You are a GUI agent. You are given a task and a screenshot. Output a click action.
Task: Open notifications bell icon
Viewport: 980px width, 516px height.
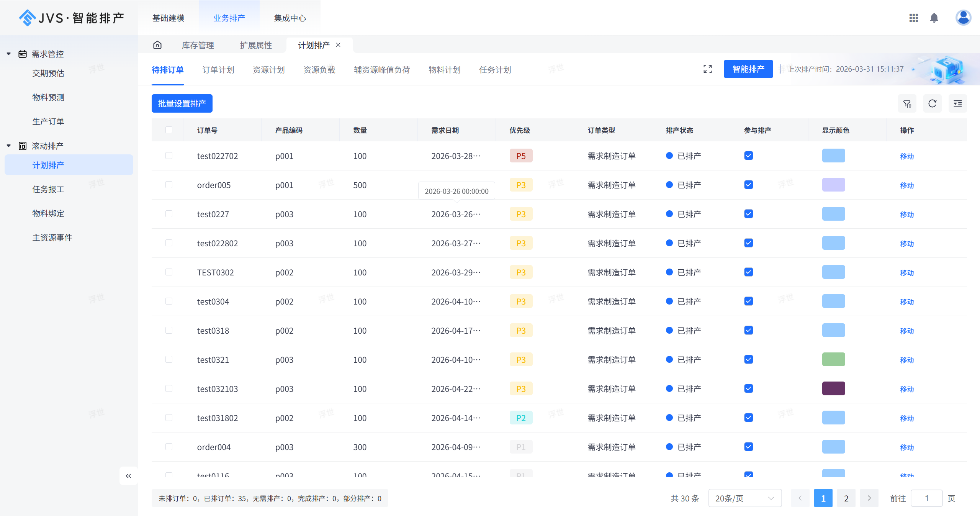(934, 18)
